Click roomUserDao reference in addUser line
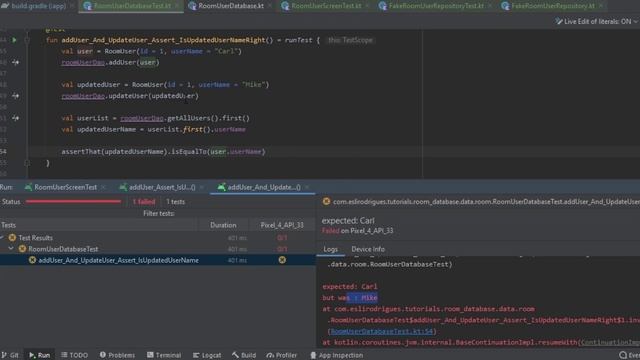 [x=83, y=62]
